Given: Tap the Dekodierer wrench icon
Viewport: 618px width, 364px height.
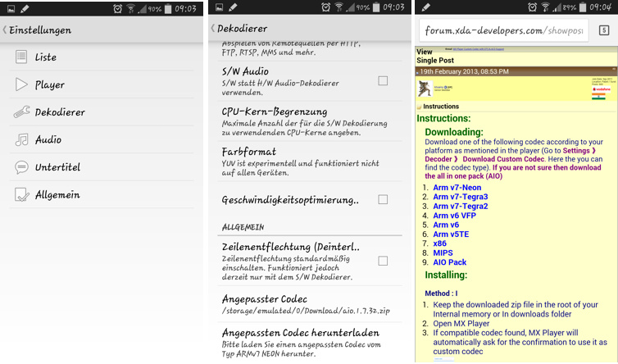Looking at the screenshot, I should [x=20, y=112].
